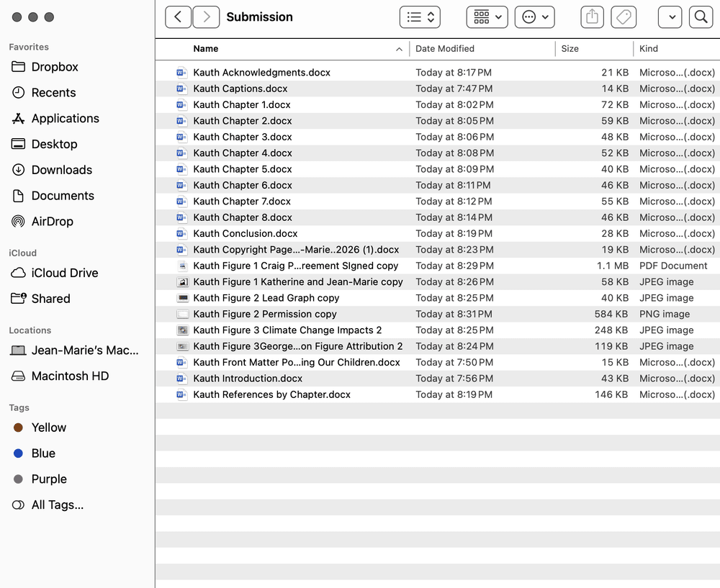720x588 pixels.
Task: Filter by the Blue tag dot
Action: [x=19, y=453]
